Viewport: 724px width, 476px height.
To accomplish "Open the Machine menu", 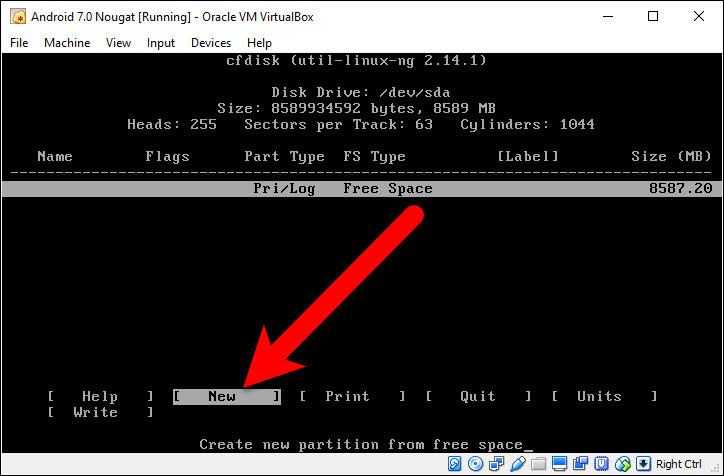I will click(x=67, y=43).
